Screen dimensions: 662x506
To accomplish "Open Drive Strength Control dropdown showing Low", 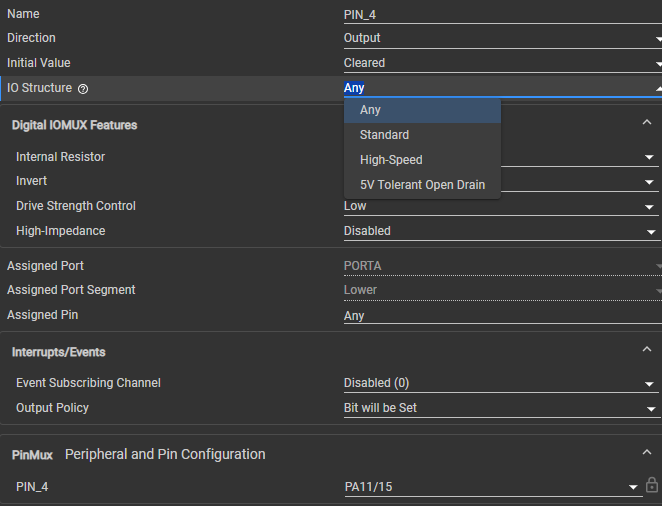I will 501,206.
